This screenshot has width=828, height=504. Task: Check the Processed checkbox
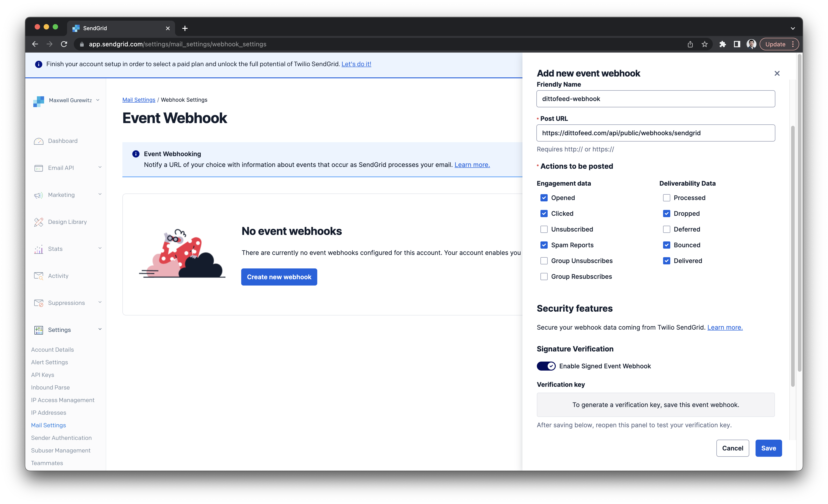667,198
